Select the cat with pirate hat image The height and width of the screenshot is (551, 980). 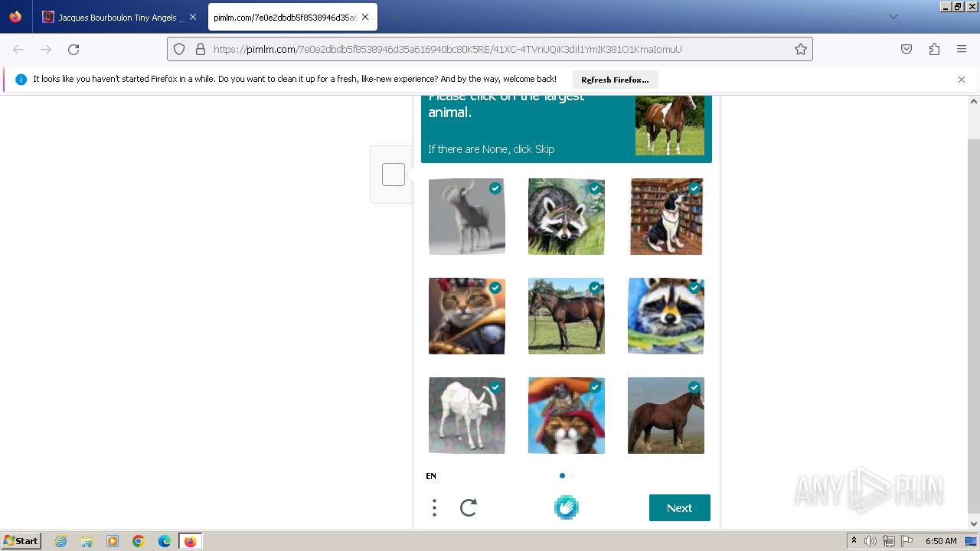point(567,416)
